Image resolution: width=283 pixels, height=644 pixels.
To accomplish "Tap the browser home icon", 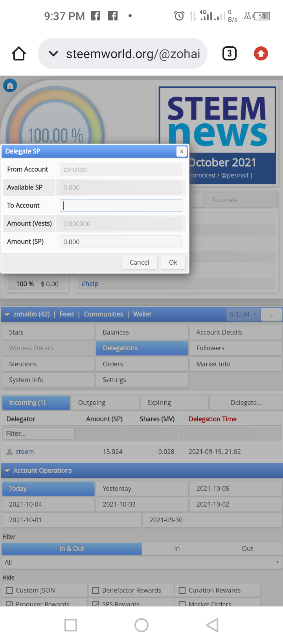I will point(19,53).
